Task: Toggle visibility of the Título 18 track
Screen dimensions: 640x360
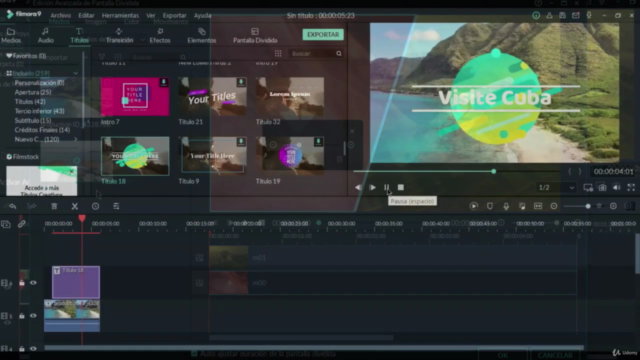Action: coord(33,282)
